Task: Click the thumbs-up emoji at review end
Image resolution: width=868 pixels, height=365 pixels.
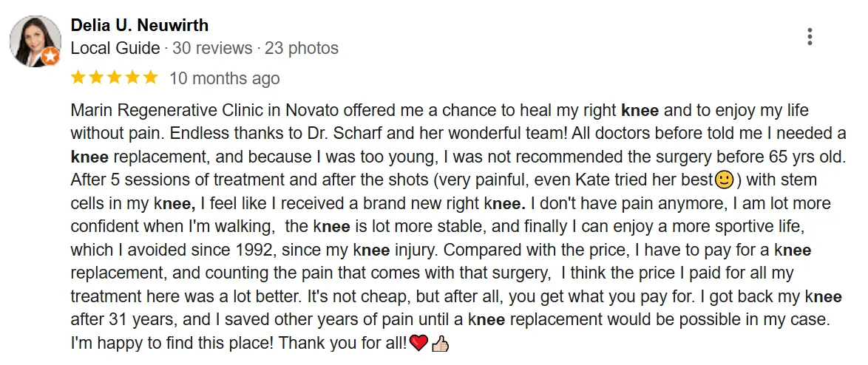Action: pos(440,344)
